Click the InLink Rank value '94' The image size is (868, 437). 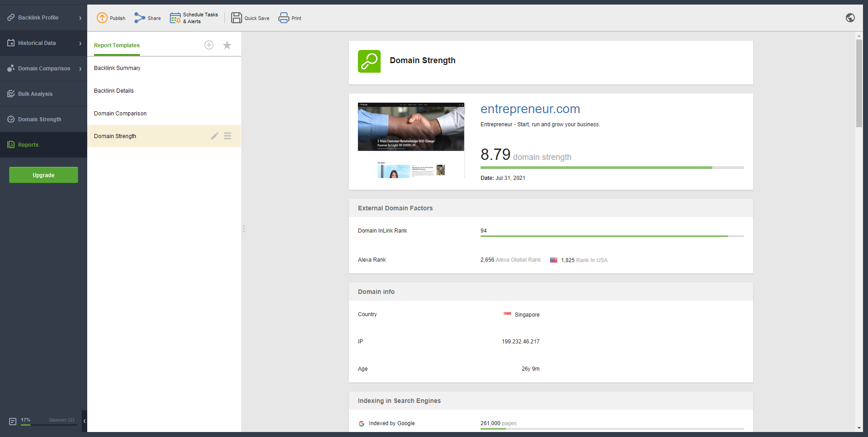[x=484, y=231]
